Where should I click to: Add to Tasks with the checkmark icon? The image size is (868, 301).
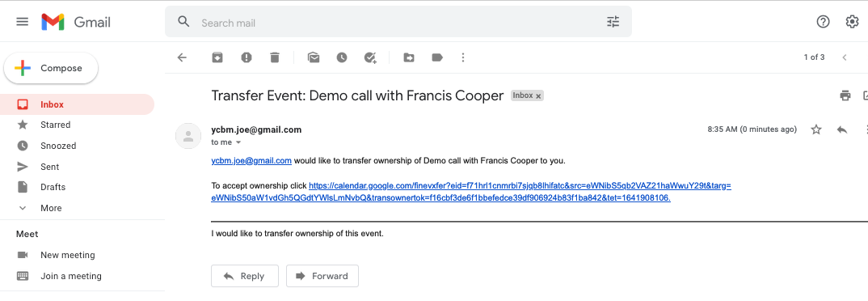coord(370,57)
